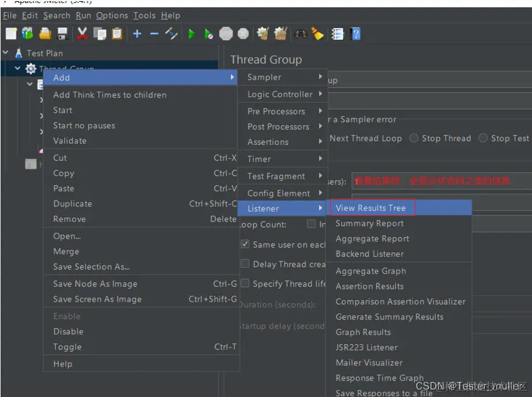532x397 pixels.
Task: Click the Clear results broom icon
Action: 263,33
